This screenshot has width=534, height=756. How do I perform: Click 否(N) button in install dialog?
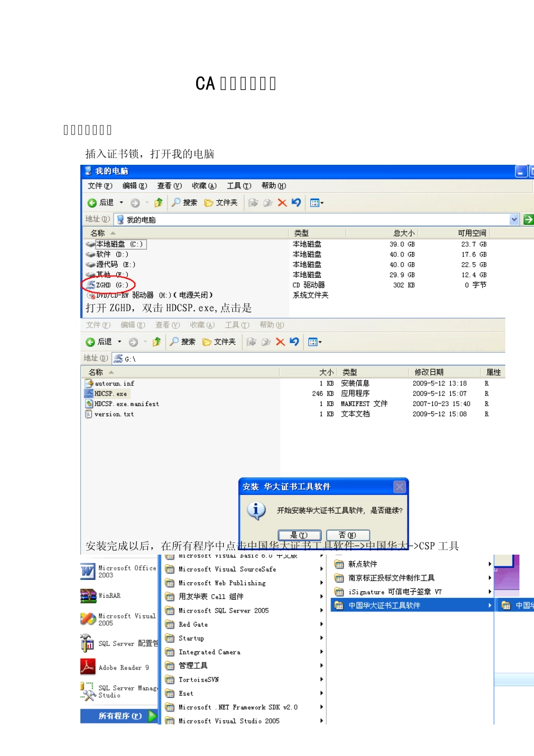click(x=348, y=535)
